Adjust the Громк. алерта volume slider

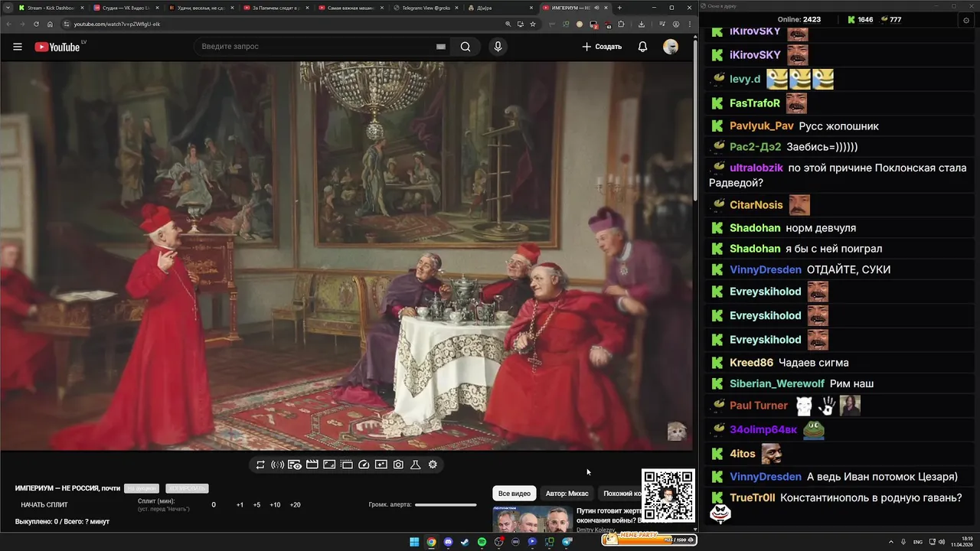(446, 505)
